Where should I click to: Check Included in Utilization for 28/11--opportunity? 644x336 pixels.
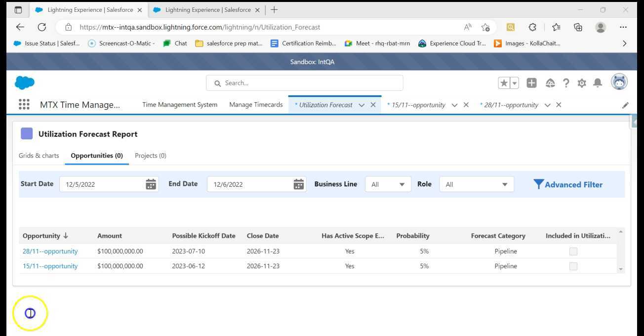(x=573, y=252)
